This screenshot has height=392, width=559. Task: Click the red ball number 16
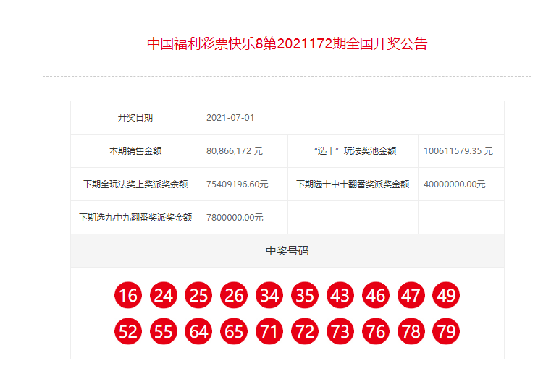pyautogui.click(x=128, y=295)
